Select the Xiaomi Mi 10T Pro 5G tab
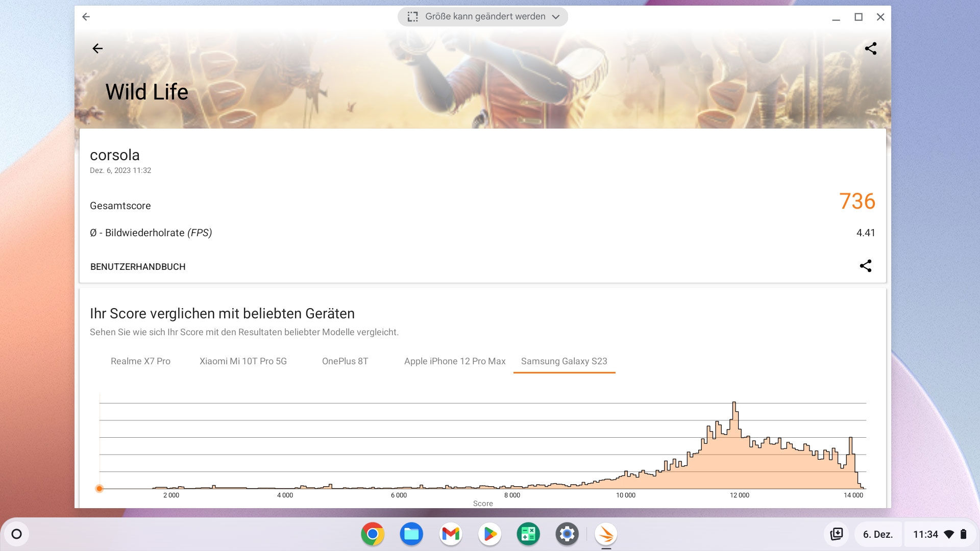 coord(243,361)
